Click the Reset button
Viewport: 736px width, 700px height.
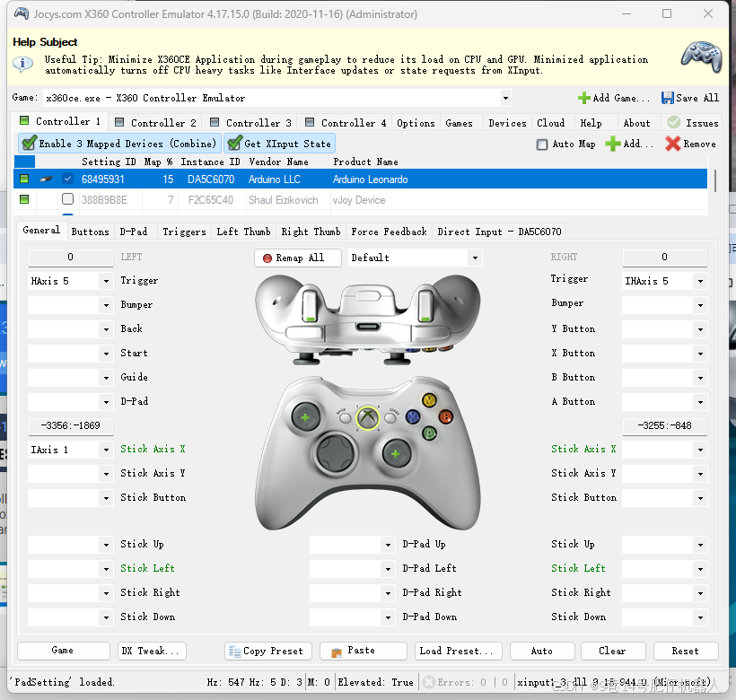686,652
